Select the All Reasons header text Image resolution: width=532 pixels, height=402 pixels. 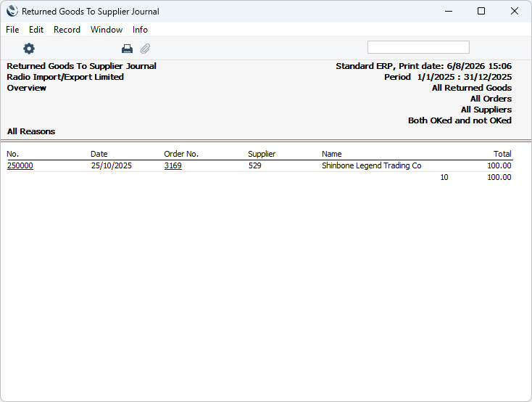31,131
